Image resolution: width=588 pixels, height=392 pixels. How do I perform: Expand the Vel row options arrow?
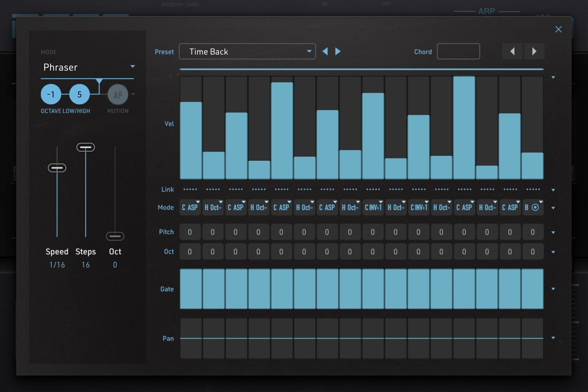(x=553, y=77)
